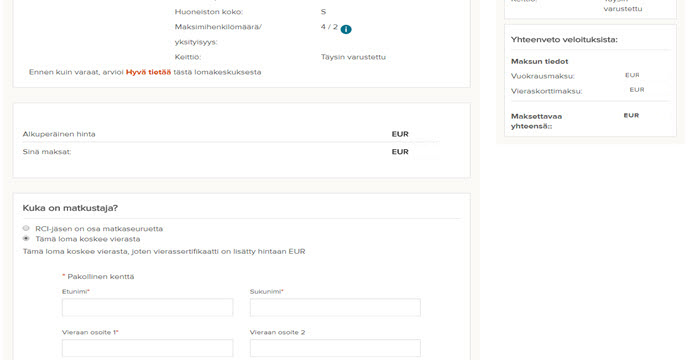
Task: Click the Vieraskorttimaksu label
Action: click(x=546, y=91)
